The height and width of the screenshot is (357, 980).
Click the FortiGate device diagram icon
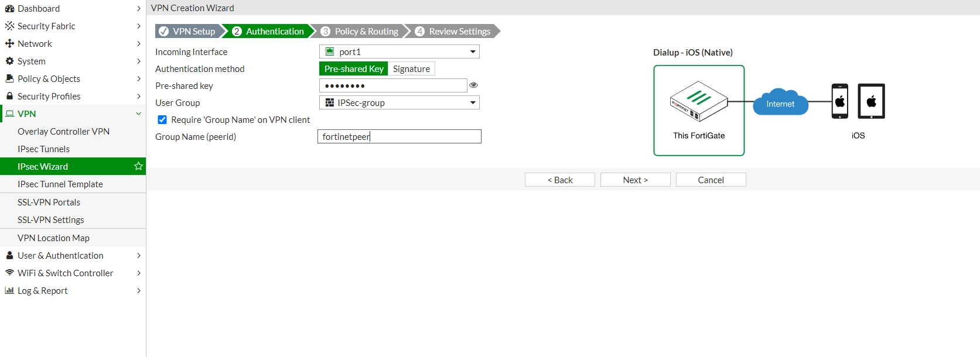pos(699,101)
